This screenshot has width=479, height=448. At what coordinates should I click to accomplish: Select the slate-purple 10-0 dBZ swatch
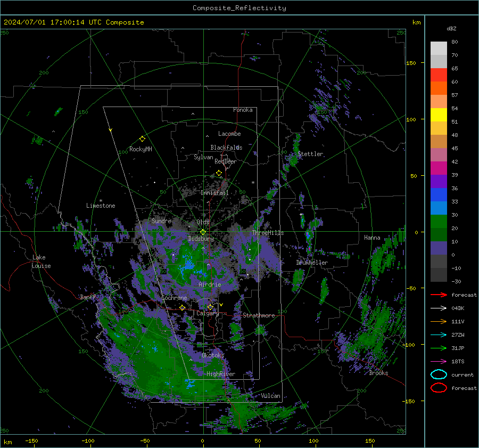click(439, 248)
